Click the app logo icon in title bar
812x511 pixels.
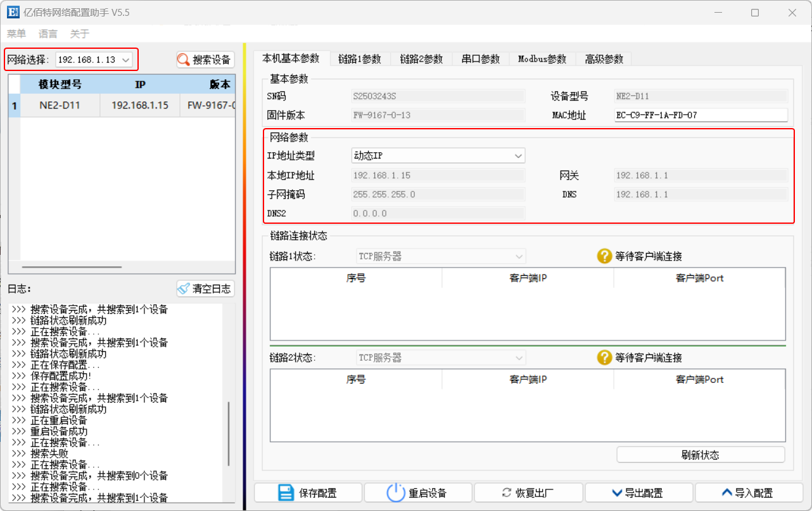coord(13,12)
